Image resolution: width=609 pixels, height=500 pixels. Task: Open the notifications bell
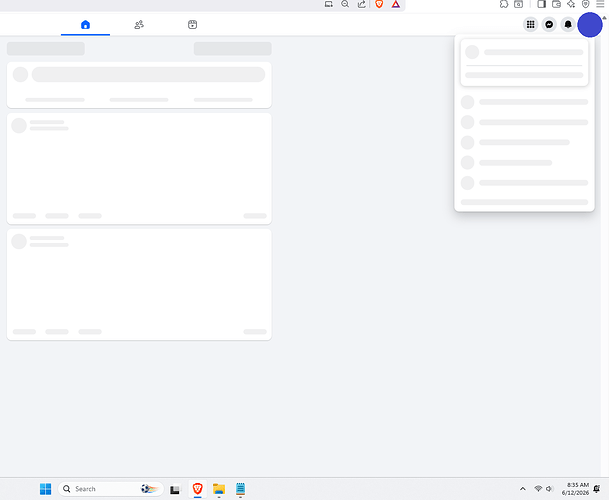tap(568, 24)
